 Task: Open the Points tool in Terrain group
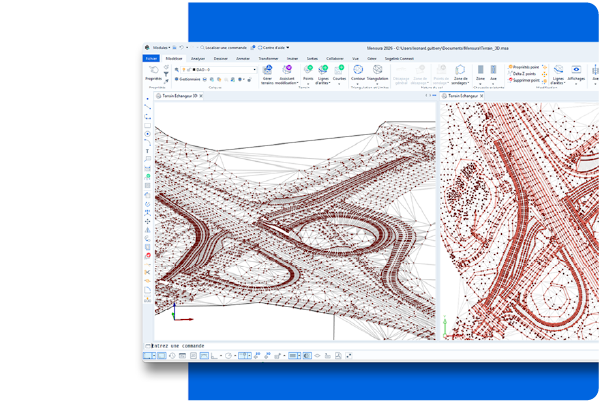pos(308,72)
